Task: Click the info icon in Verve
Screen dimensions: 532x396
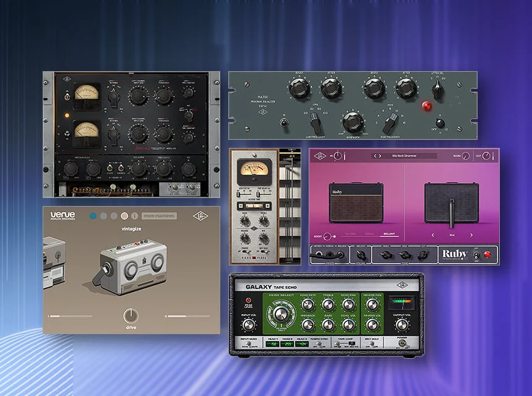Action: (134, 216)
